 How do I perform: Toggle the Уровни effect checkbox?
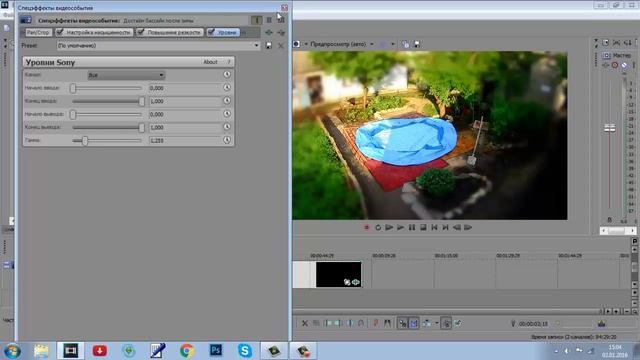[x=211, y=32]
